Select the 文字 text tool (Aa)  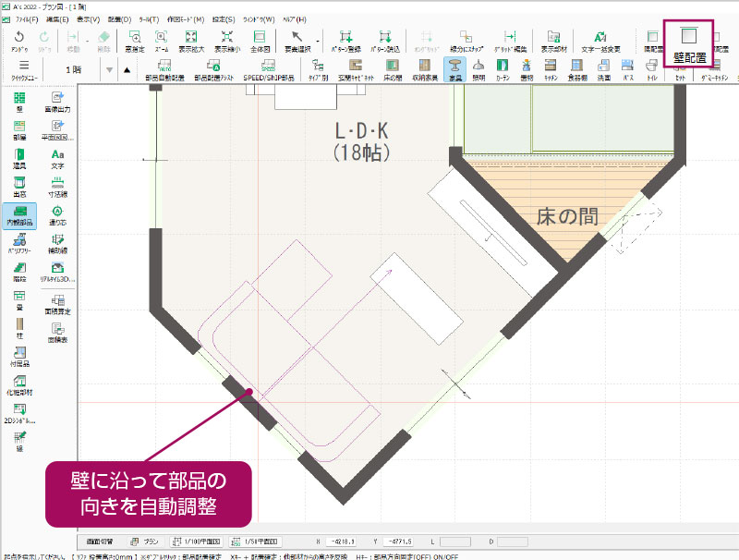point(57,159)
